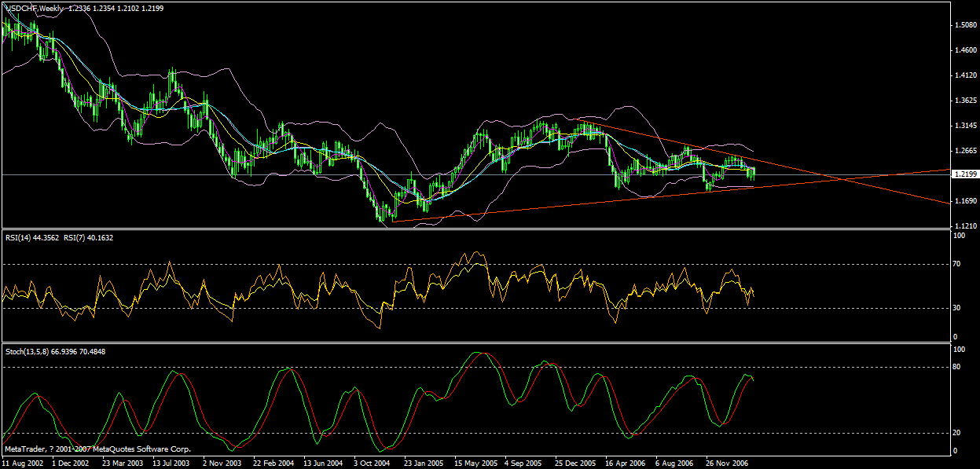Click the 25 Dec 2005 date label
Image resolution: width=980 pixels, height=469 pixels.
576,464
